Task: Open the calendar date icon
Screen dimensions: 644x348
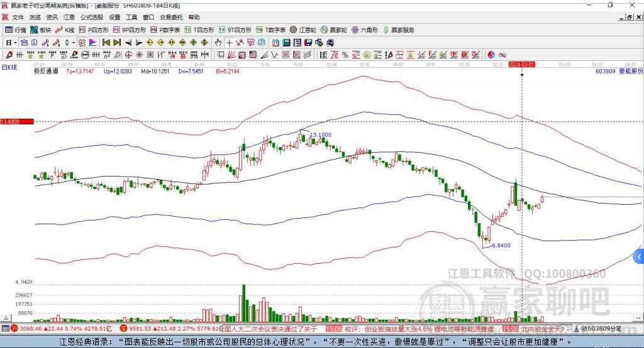Action: 275,43
